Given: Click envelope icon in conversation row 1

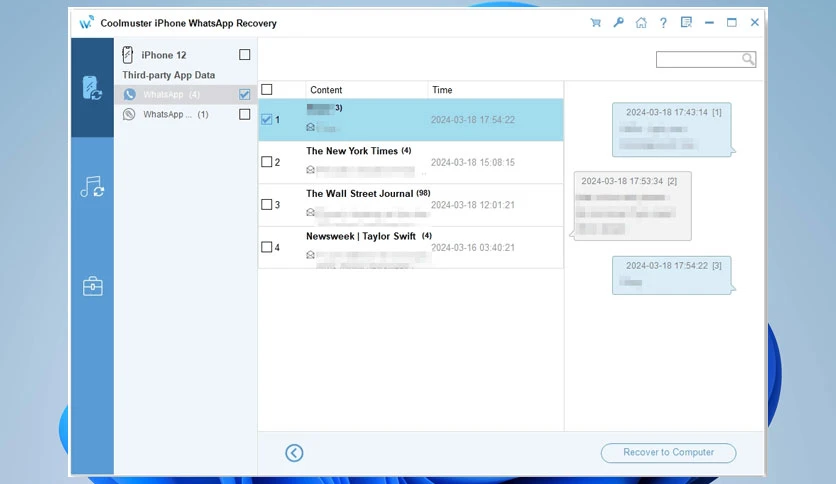Looking at the screenshot, I should [310, 127].
